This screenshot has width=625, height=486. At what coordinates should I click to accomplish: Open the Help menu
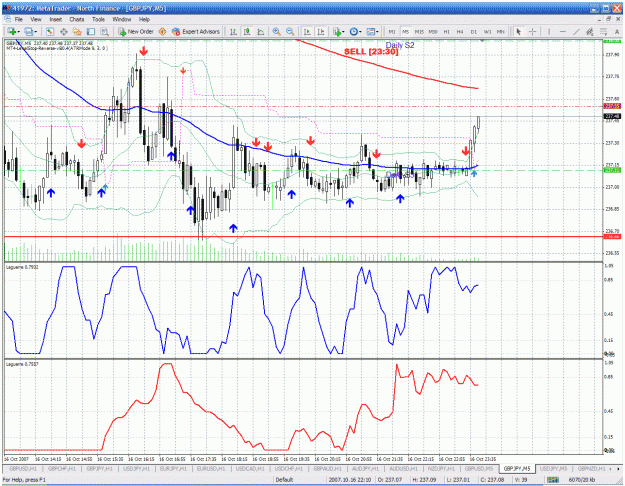click(x=144, y=19)
